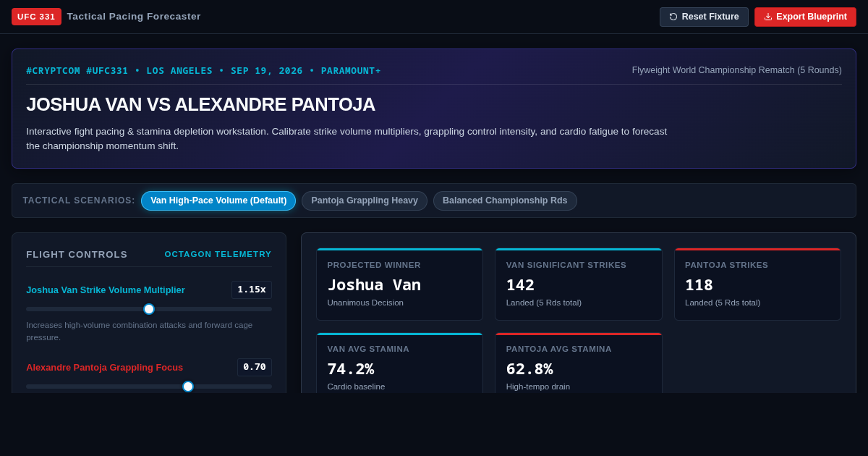Click the Pantoja Avg Stamina card
This screenshot has width=868, height=456.
[x=579, y=363]
